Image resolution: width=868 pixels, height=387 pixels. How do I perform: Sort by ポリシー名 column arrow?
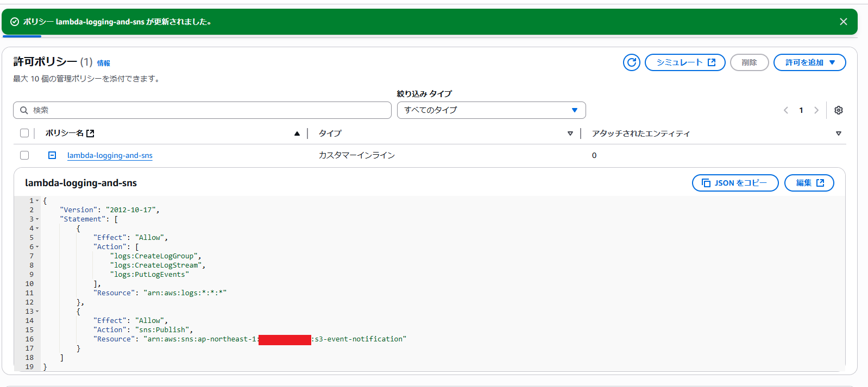pyautogui.click(x=297, y=134)
